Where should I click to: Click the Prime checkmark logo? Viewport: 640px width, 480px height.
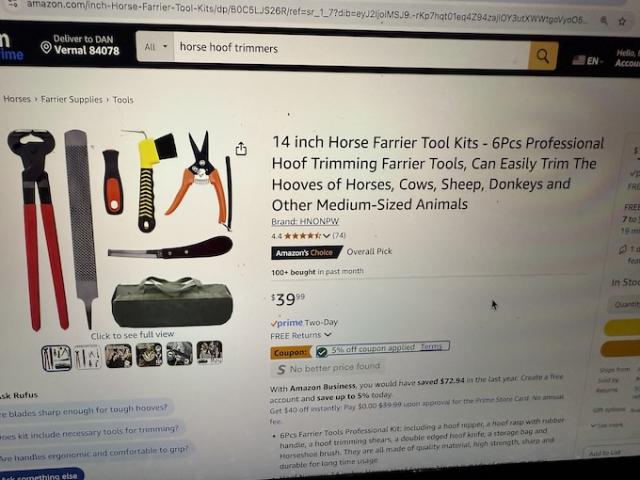pos(287,323)
